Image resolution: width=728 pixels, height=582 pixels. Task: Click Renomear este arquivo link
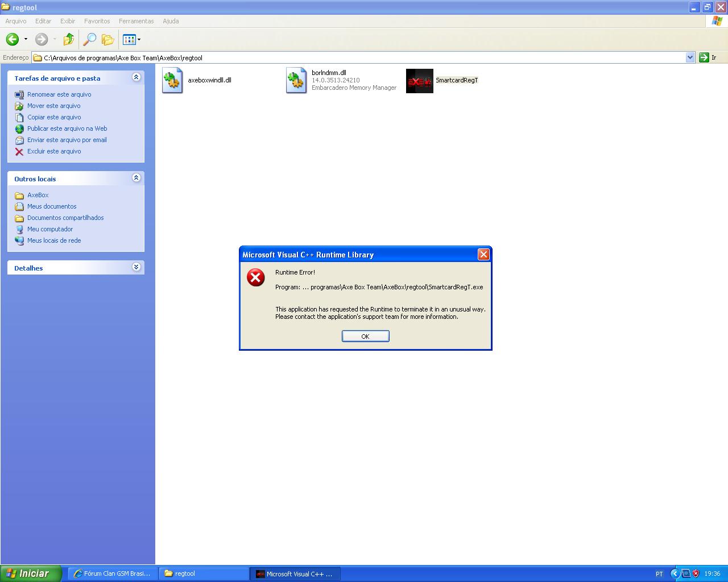[x=59, y=94]
